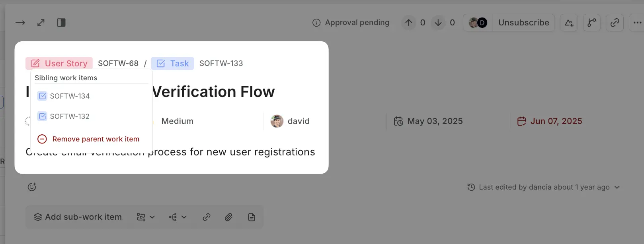Add an emoji reaction
This screenshot has width=644, height=244.
pos(32,187)
